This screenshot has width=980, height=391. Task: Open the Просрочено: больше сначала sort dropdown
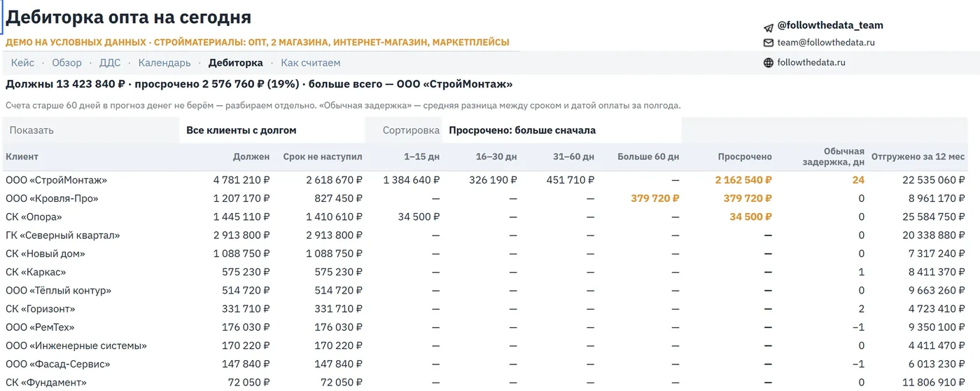[x=561, y=130]
